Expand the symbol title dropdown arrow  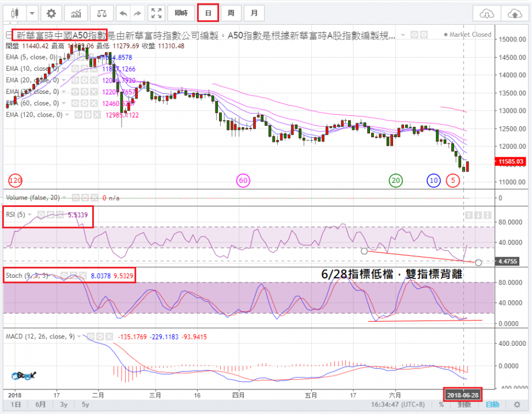(403, 35)
